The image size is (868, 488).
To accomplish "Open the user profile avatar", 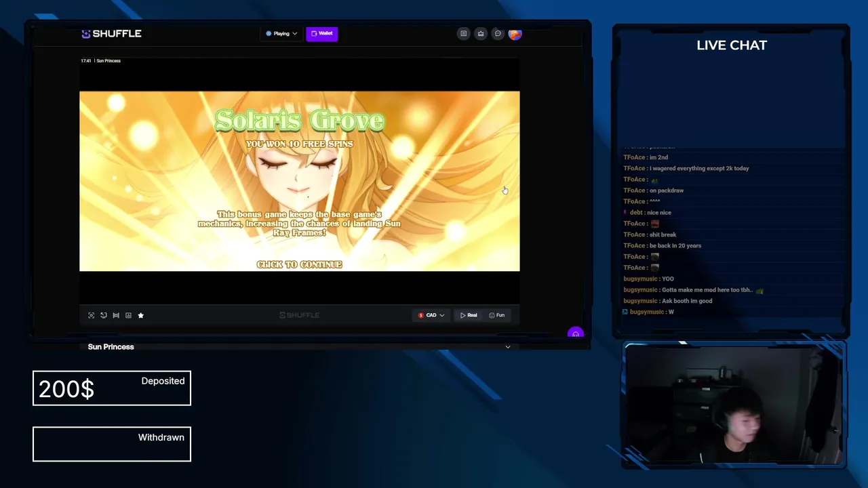I will click(x=515, y=33).
